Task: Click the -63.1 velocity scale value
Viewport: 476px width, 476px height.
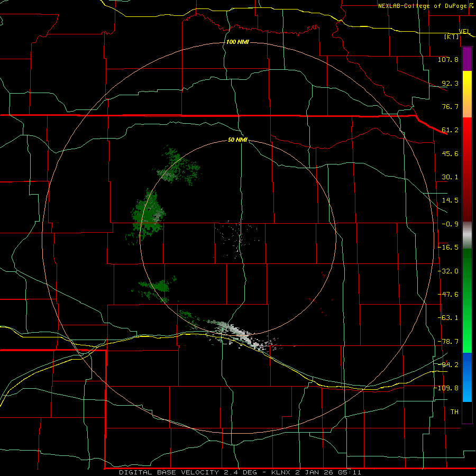Action: [x=448, y=318]
